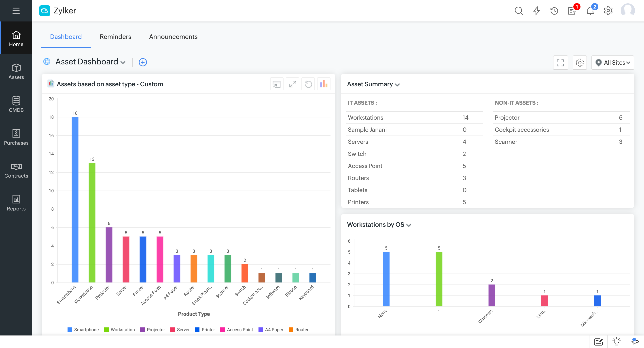Open the recent history clock icon
Viewport: 644px width, 348px height.
(554, 11)
